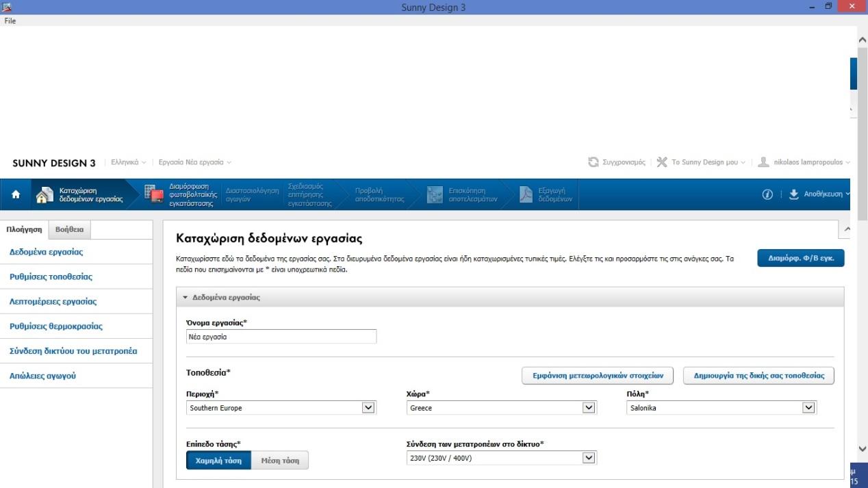The image size is (868, 488).
Task: Click the outer window scrollbar down arrow
Action: [x=862, y=448]
